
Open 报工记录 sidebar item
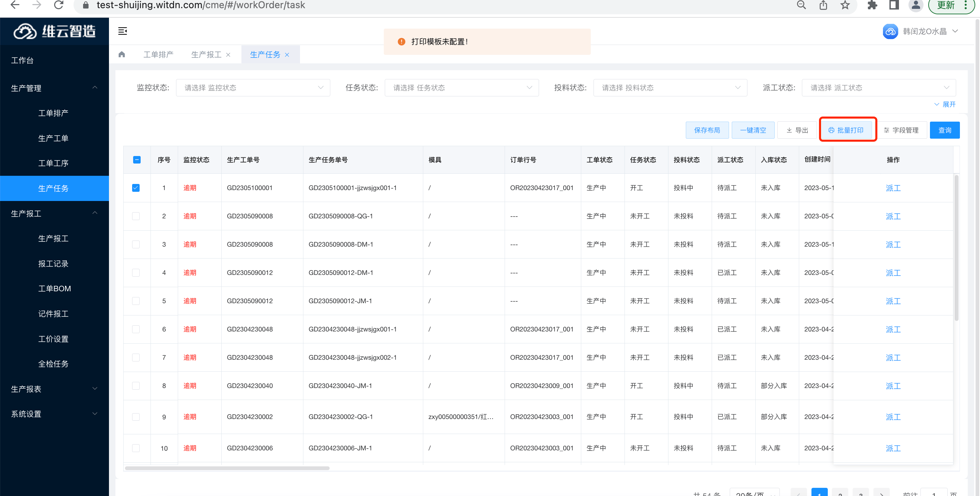pyautogui.click(x=54, y=263)
